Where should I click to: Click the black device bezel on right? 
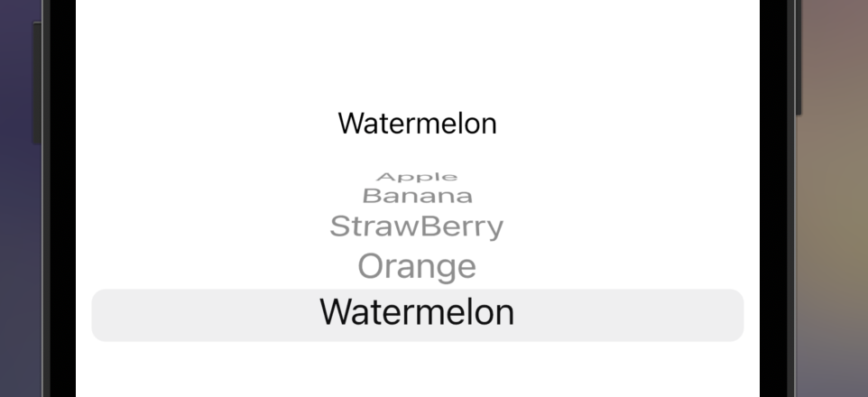[x=773, y=199]
